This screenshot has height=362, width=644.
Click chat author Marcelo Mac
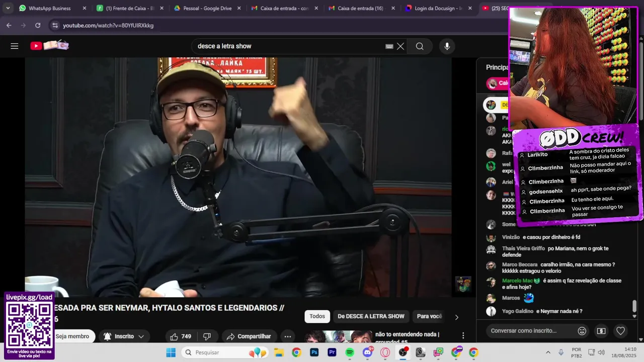[x=517, y=281]
